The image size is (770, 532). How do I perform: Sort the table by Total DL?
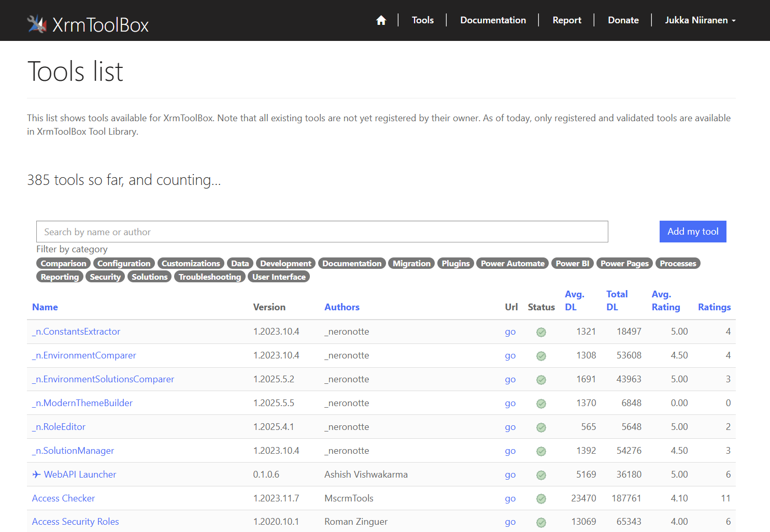coord(617,300)
